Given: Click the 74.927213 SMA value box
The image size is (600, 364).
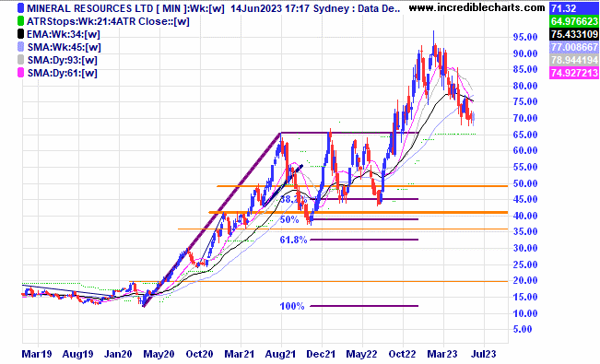Looking at the screenshot, I should coord(574,73).
